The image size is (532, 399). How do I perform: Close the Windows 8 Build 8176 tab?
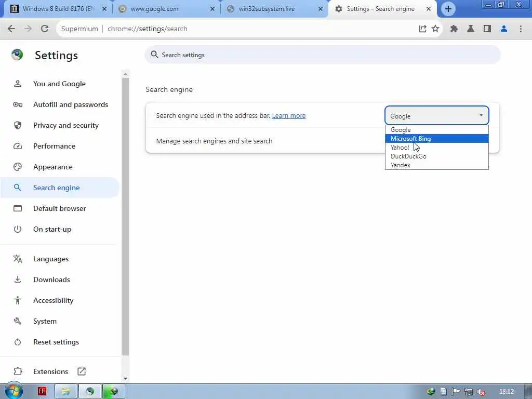click(x=104, y=9)
